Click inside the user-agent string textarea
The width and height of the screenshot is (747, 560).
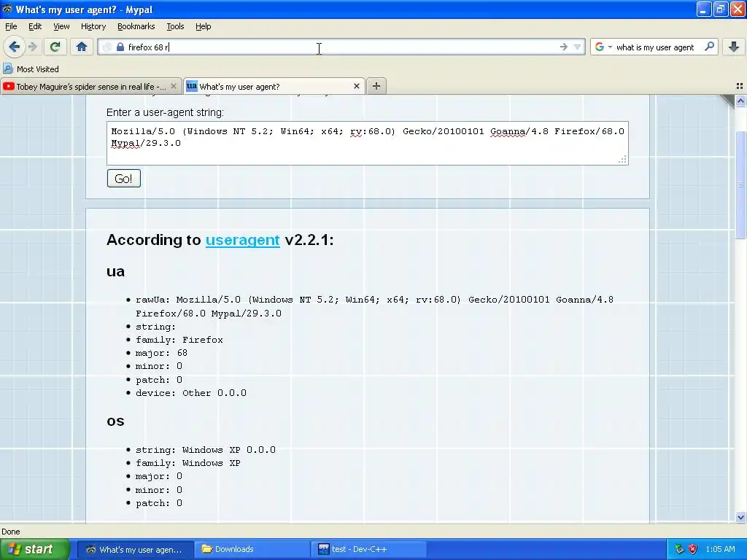point(368,143)
